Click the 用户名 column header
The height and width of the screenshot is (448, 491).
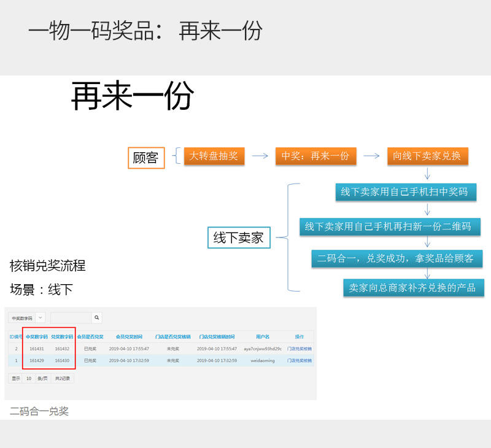tap(262, 337)
